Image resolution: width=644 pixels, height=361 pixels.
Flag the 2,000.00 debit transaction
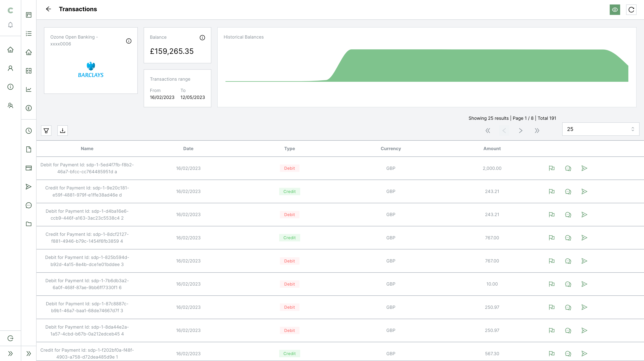point(552,168)
